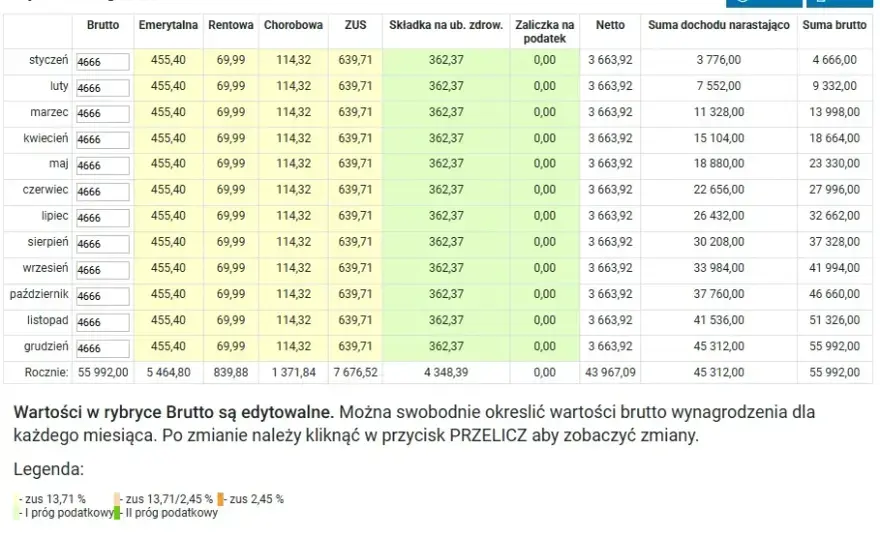Click the styczeń Brutto input field
The height and width of the screenshot is (540, 880).
point(103,62)
